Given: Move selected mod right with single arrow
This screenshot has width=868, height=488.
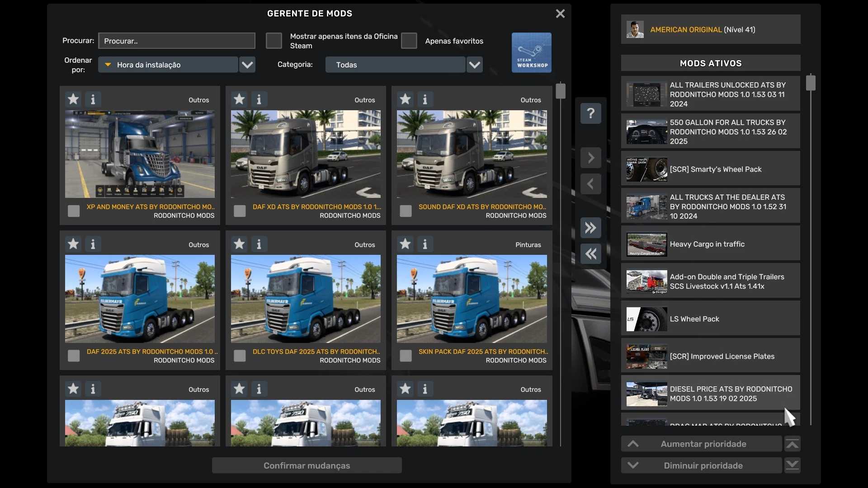Looking at the screenshot, I should (x=590, y=158).
